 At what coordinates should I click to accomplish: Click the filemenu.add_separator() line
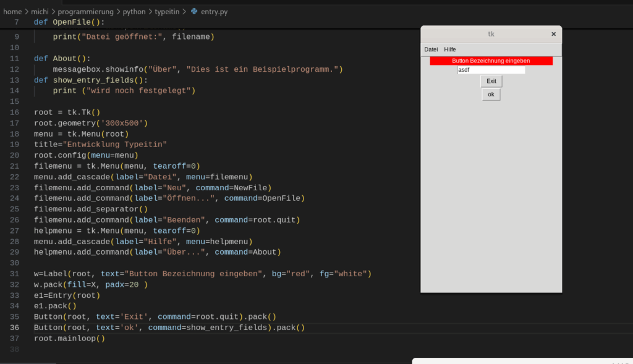[91, 209]
